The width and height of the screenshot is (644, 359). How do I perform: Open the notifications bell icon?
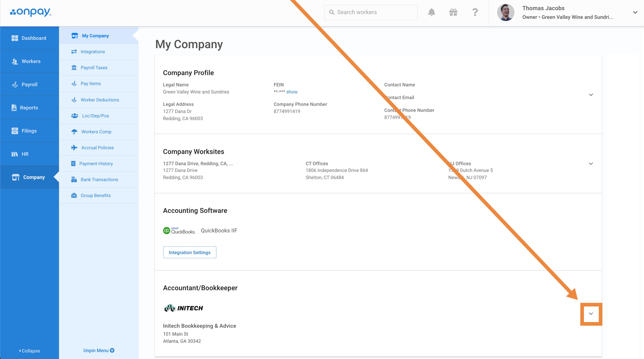click(x=431, y=12)
